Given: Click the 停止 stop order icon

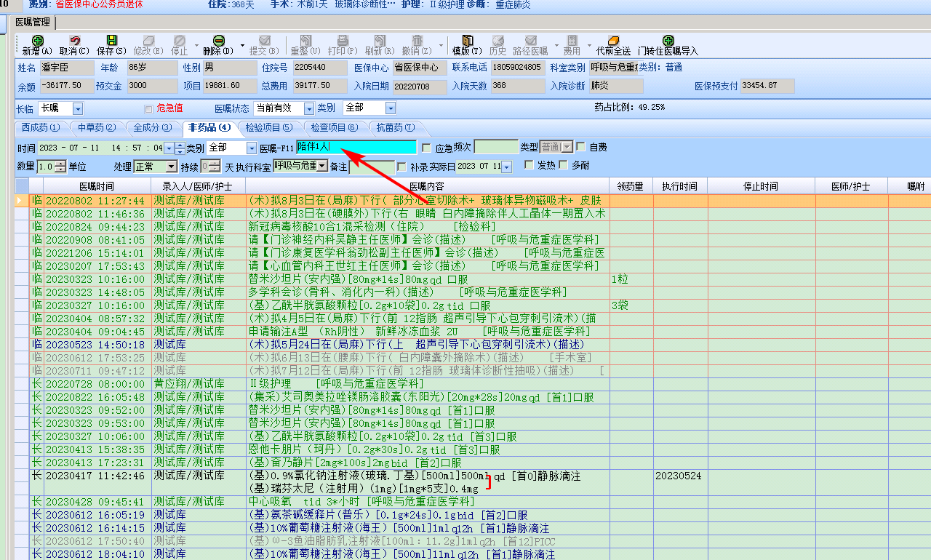Looking at the screenshot, I should 180,41.
